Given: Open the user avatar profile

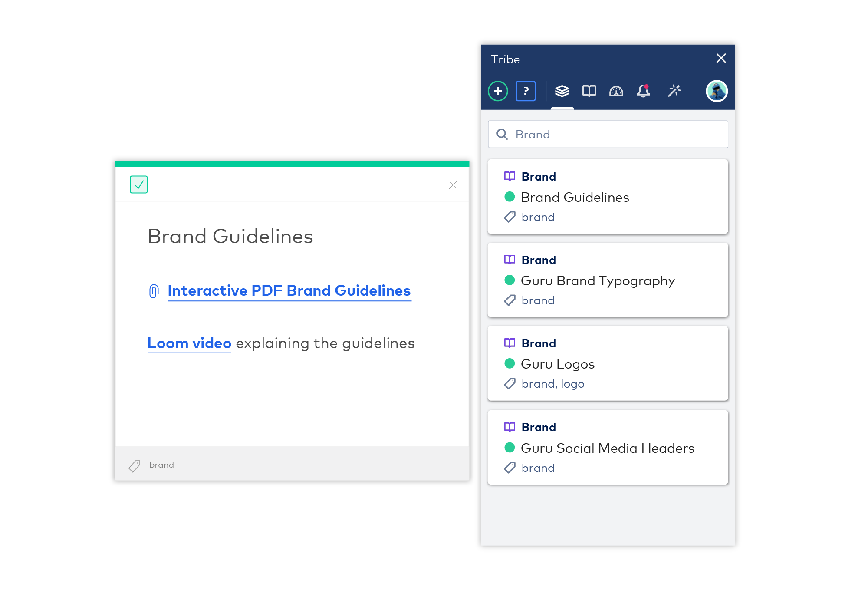Looking at the screenshot, I should click(717, 91).
